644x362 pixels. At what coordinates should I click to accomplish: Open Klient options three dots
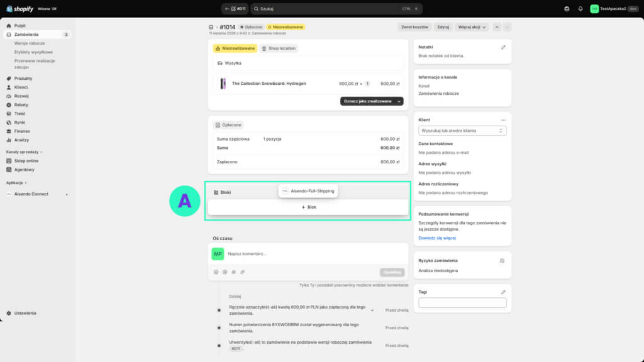tap(503, 120)
